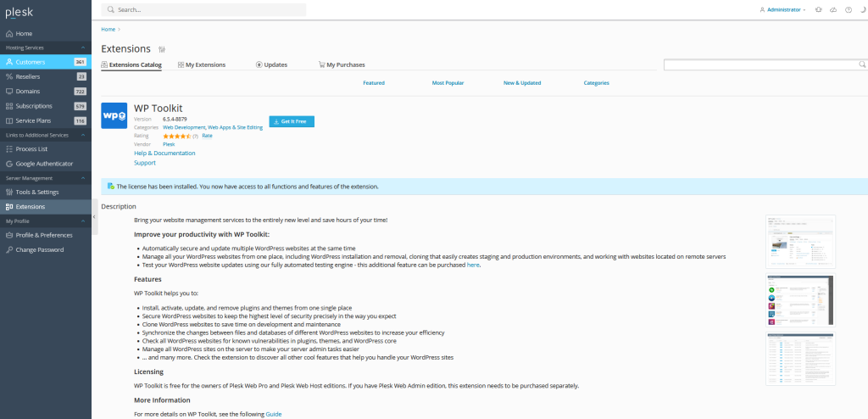Screen dimensions: 868x419
Task: Click the magnifier icon in extensions search box
Action: pyautogui.click(x=860, y=64)
